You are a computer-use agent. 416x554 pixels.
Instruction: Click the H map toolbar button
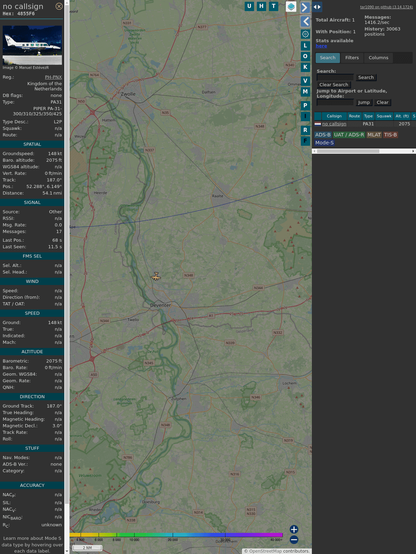point(262,6)
